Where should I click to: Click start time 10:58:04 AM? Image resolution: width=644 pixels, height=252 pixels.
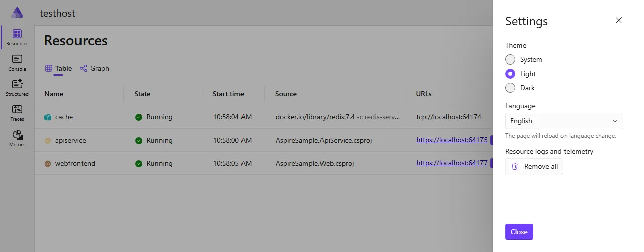[232, 117]
